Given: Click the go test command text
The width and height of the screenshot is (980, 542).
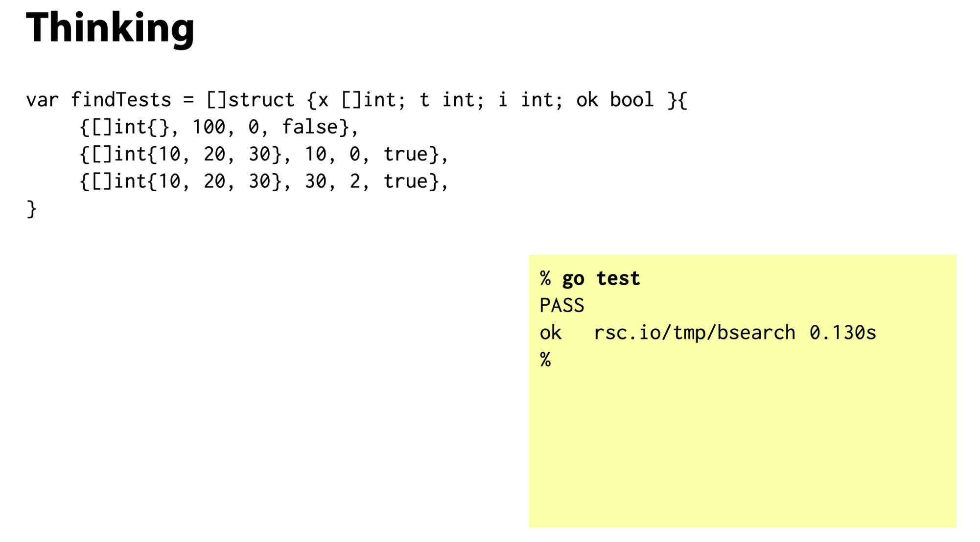Looking at the screenshot, I should (601, 278).
